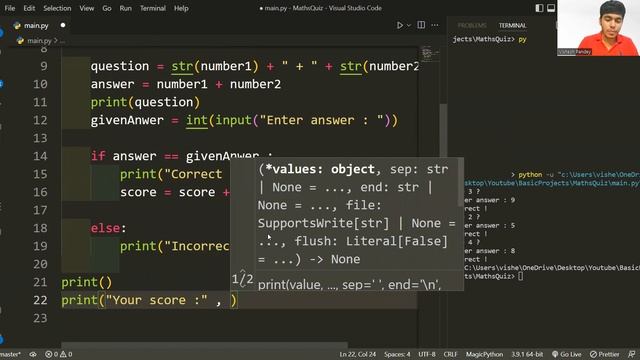The image size is (640, 360).
Task: Click unsaved dot on main.py tab
Action: pos(63,25)
